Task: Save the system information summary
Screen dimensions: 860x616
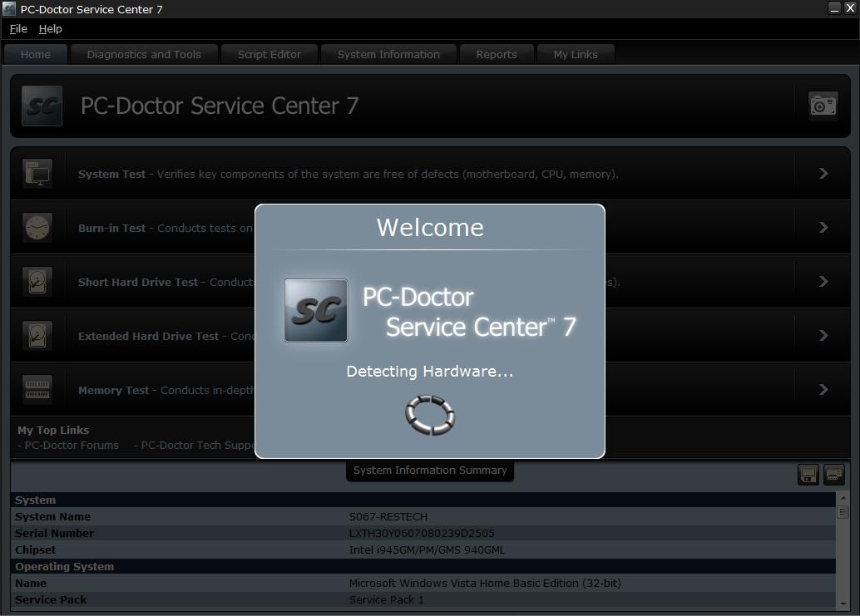Action: coord(808,474)
